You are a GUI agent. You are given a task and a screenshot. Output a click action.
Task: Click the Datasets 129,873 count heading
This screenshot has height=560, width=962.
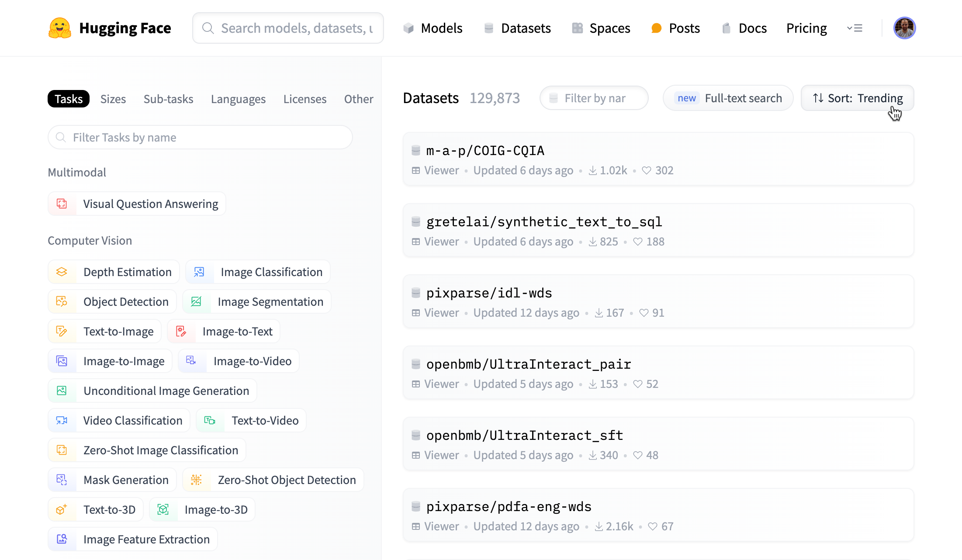point(461,98)
